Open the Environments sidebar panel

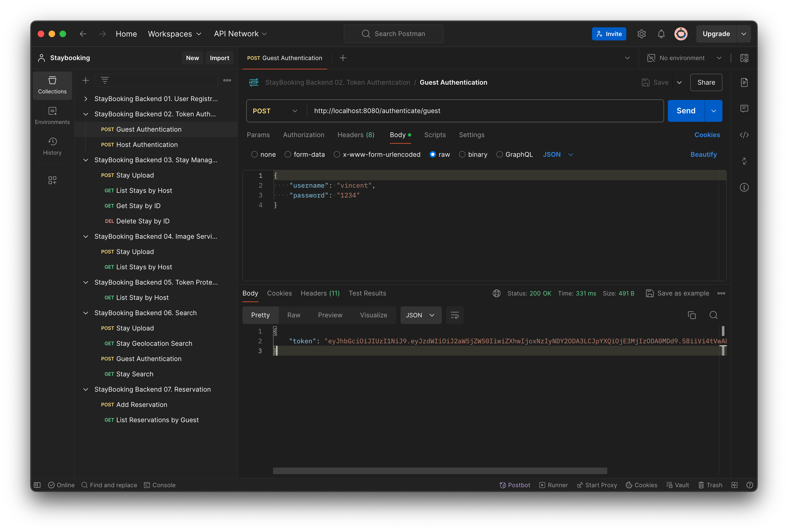(52, 115)
